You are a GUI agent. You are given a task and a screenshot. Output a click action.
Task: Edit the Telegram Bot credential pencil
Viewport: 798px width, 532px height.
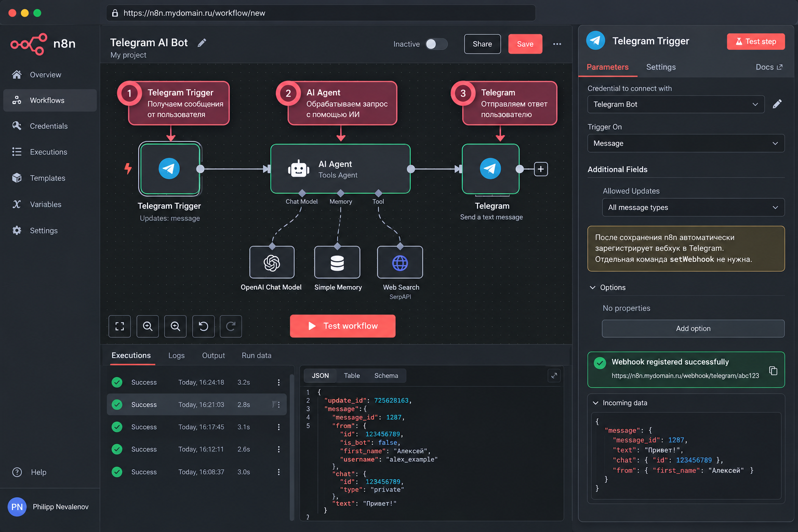click(x=777, y=104)
